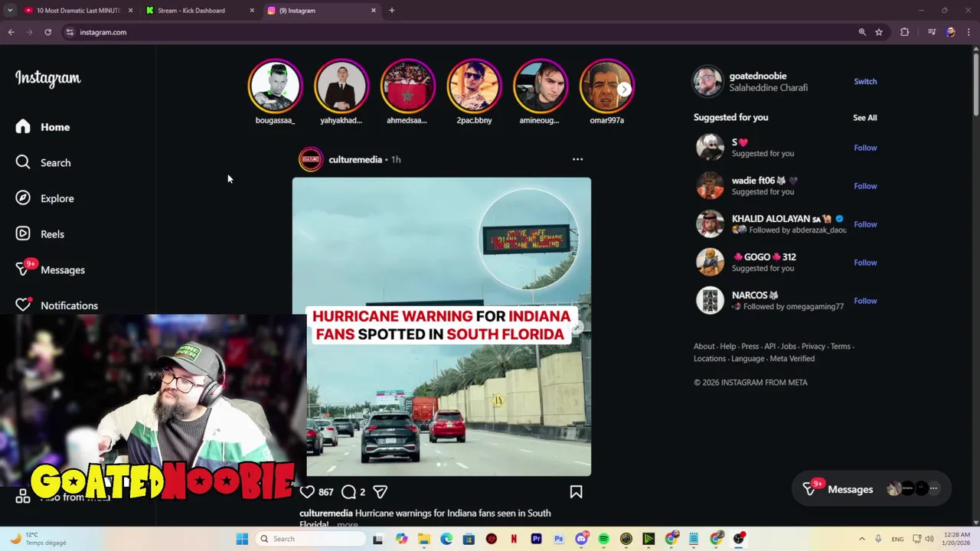Switch to YouTube 10 Most Dramatic tab

pos(77,11)
